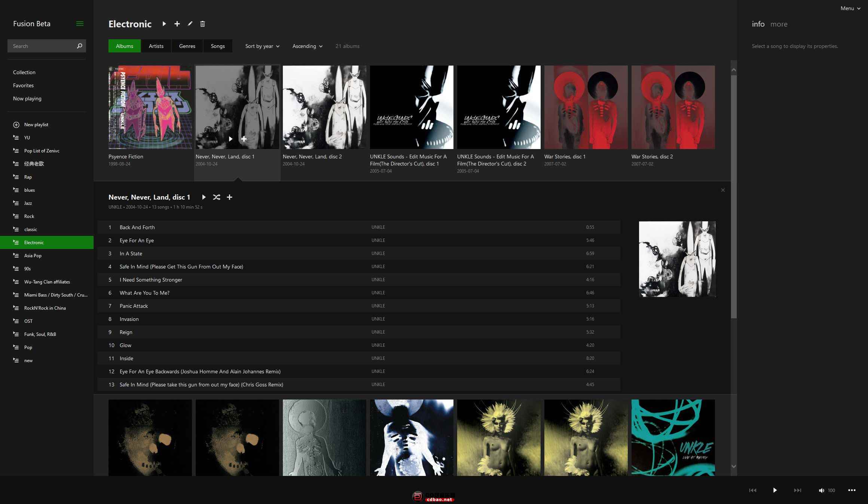
Task: Open the classic playlist
Action: pyautogui.click(x=47, y=230)
